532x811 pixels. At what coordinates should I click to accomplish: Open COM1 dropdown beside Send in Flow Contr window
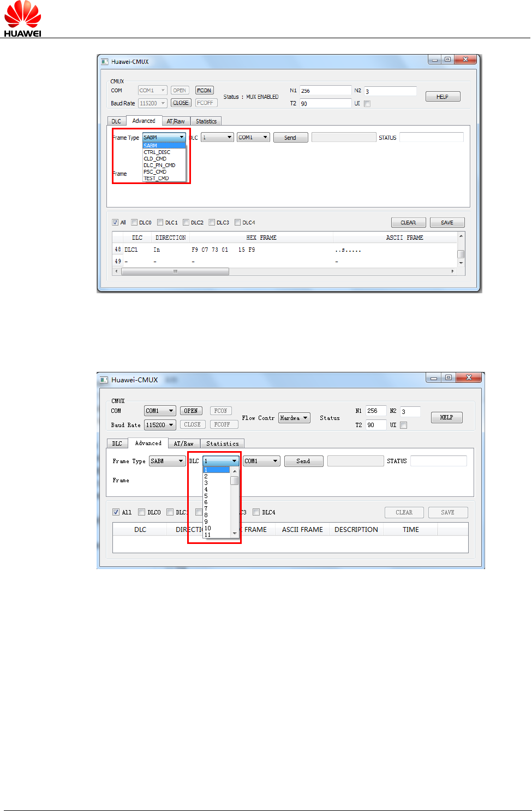coord(261,461)
